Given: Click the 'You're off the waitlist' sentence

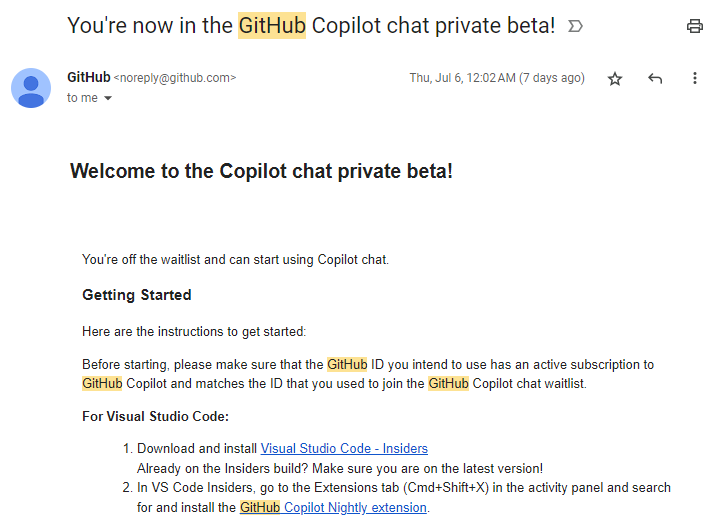Looking at the screenshot, I should pyautogui.click(x=235, y=259).
